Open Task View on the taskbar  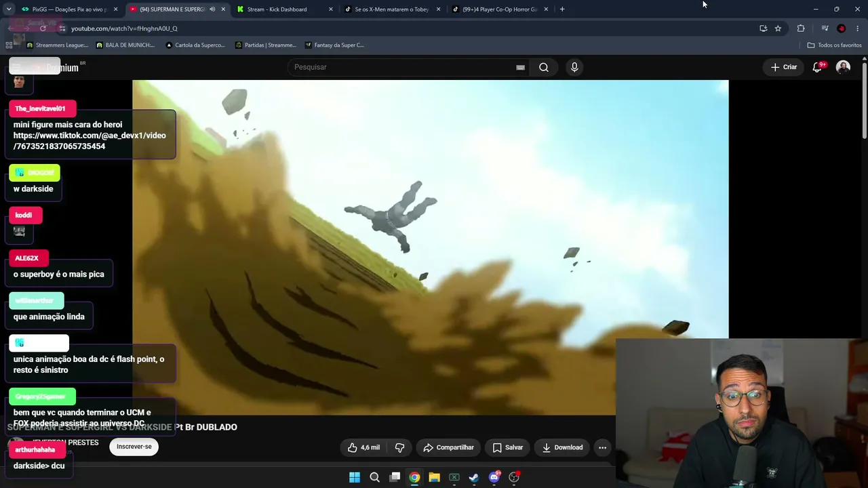(395, 477)
